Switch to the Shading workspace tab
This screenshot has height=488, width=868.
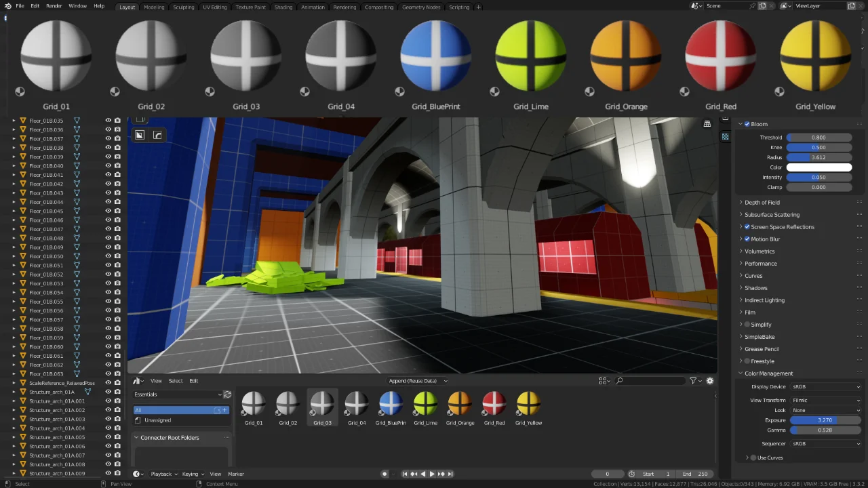click(x=283, y=7)
